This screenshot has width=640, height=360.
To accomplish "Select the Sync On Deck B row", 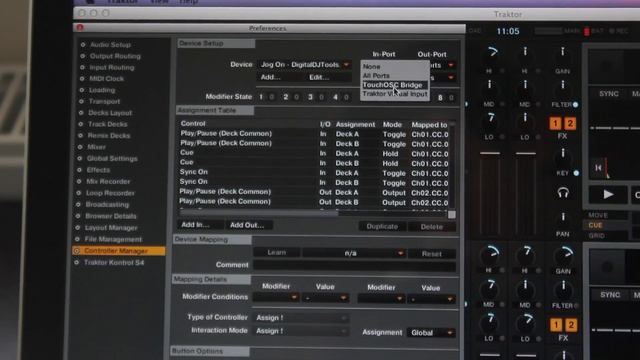I will 314,182.
